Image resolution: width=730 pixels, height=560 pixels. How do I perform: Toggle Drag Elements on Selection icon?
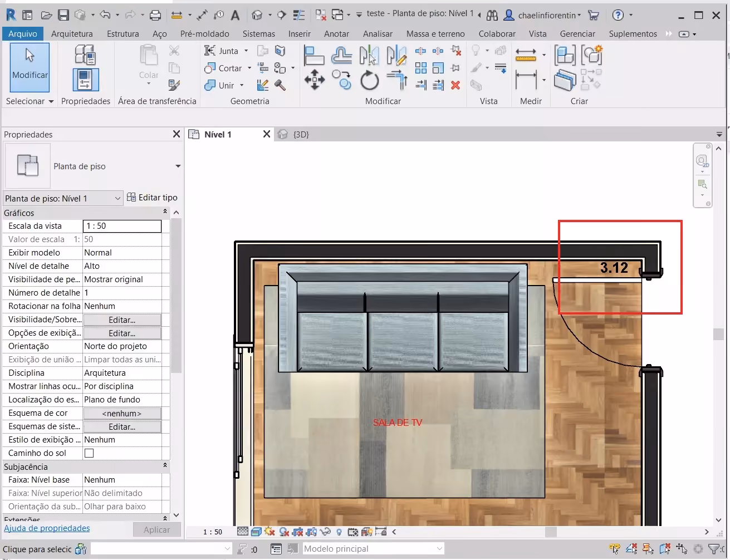[x=682, y=549]
